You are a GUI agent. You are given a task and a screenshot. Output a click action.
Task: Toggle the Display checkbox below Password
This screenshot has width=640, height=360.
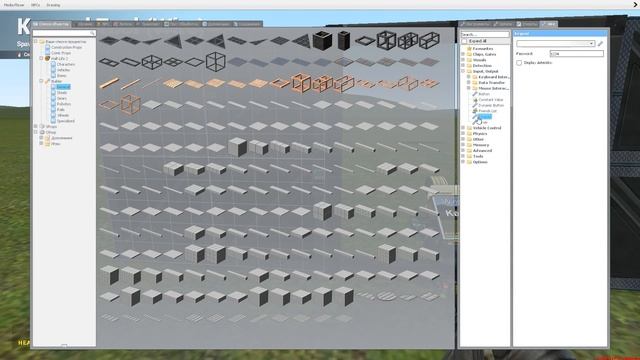point(519,63)
